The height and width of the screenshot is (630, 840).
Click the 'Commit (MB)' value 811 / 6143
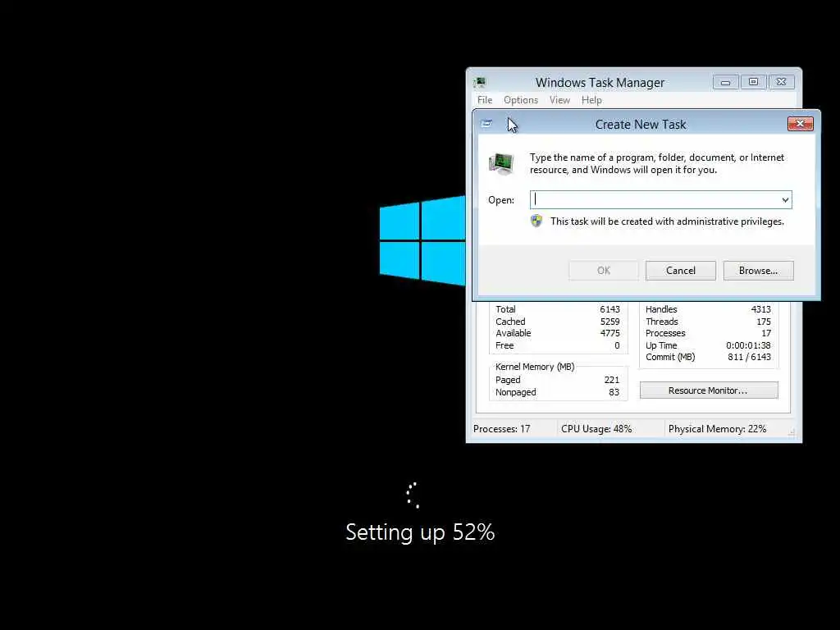click(749, 358)
